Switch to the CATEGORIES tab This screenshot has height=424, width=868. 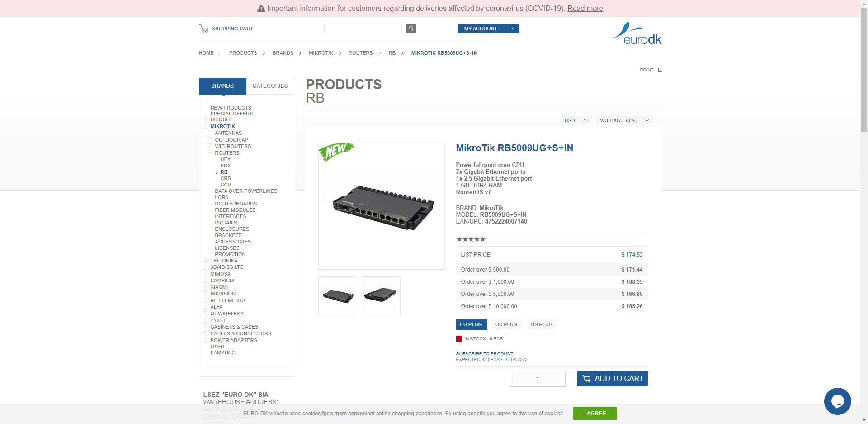(x=270, y=86)
